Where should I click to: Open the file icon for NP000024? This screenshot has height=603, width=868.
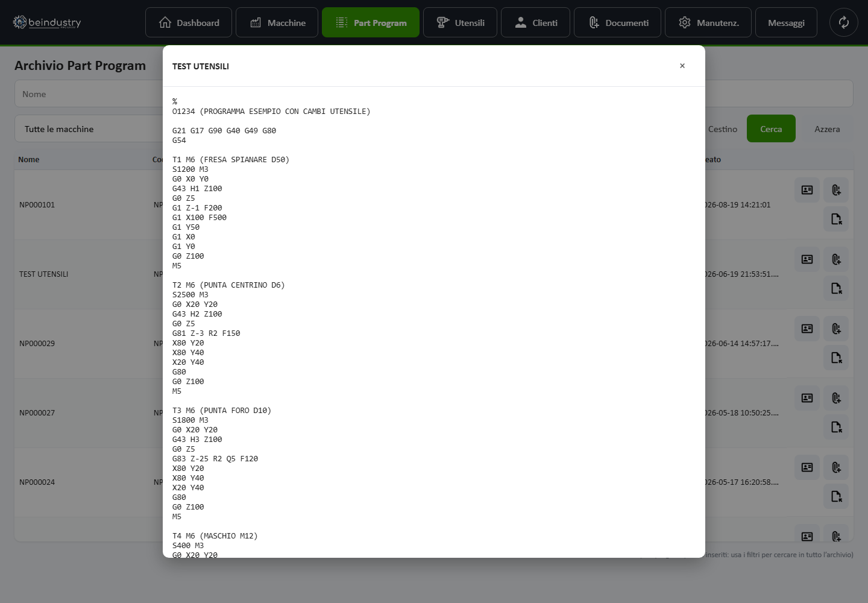[x=836, y=496]
